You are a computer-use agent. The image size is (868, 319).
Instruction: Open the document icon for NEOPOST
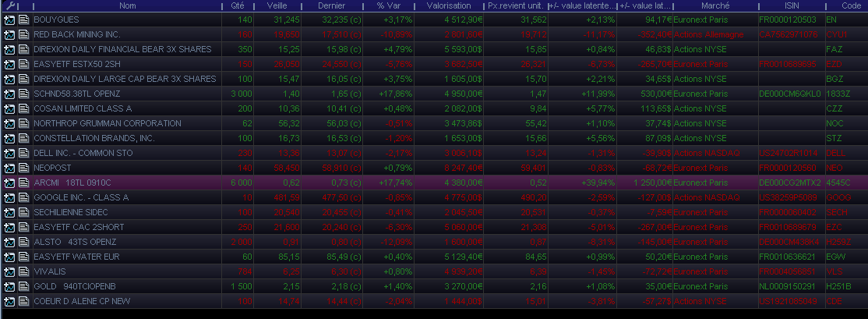(23, 168)
